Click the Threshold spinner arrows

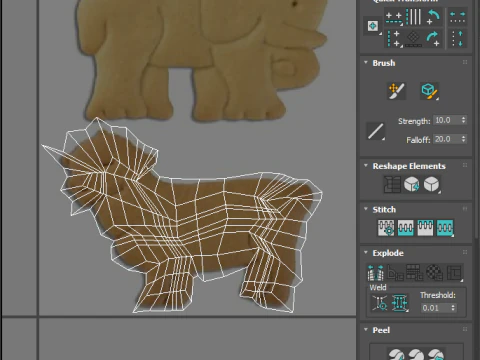tap(453, 308)
